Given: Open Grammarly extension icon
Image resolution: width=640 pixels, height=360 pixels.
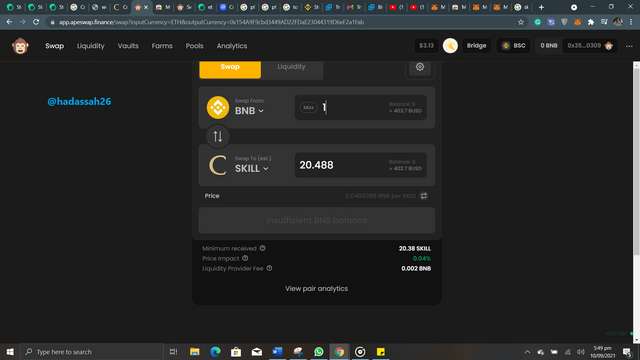Looking at the screenshot, I should 538,22.
